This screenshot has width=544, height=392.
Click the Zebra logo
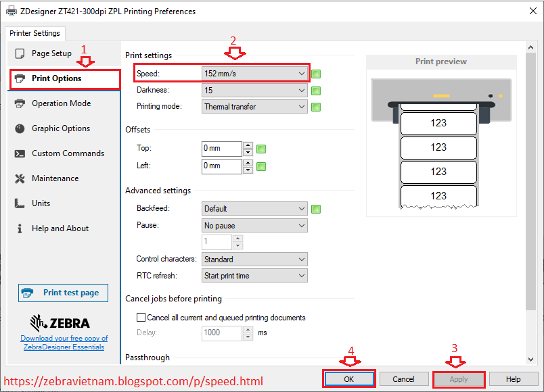tap(60, 323)
